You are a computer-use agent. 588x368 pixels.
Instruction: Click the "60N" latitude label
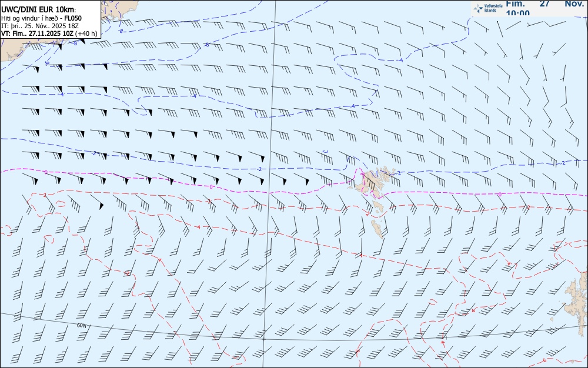coord(81,325)
